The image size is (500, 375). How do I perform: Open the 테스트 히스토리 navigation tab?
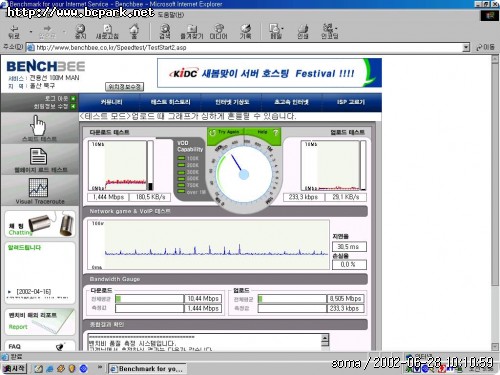click(x=170, y=102)
